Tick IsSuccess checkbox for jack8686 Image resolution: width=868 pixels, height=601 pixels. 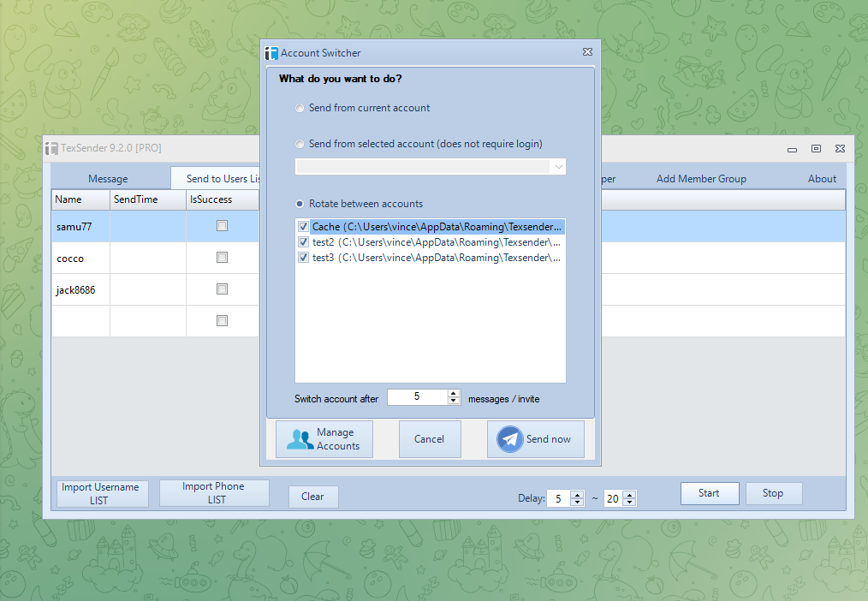[222, 289]
